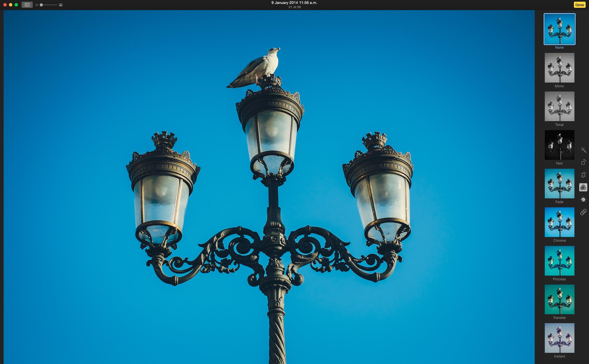The width and height of the screenshot is (589, 364).
Task: Click the green full-screen window button
Action: (16, 5)
